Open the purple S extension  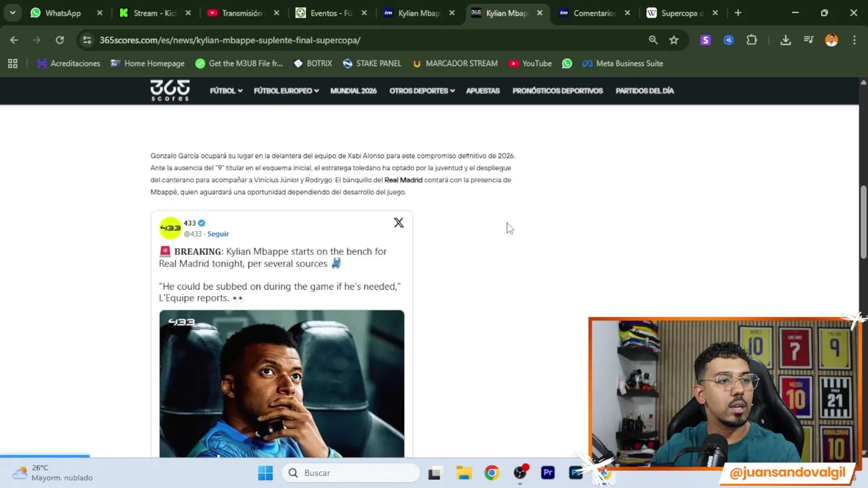point(705,40)
